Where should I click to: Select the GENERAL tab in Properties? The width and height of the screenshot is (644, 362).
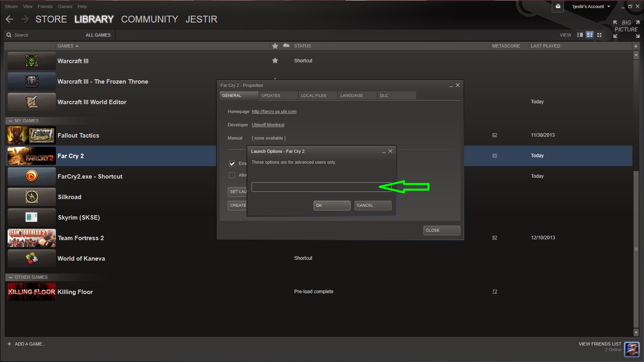(239, 95)
